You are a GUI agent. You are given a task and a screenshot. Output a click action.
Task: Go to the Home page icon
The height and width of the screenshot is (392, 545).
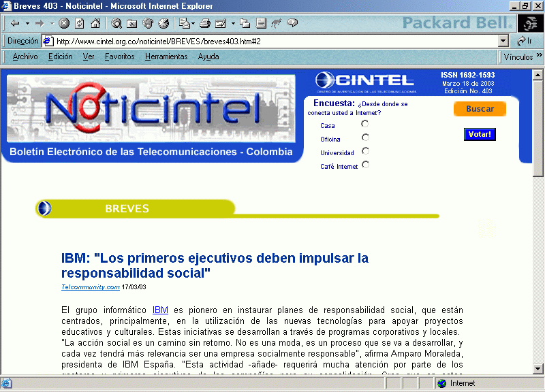click(x=95, y=23)
